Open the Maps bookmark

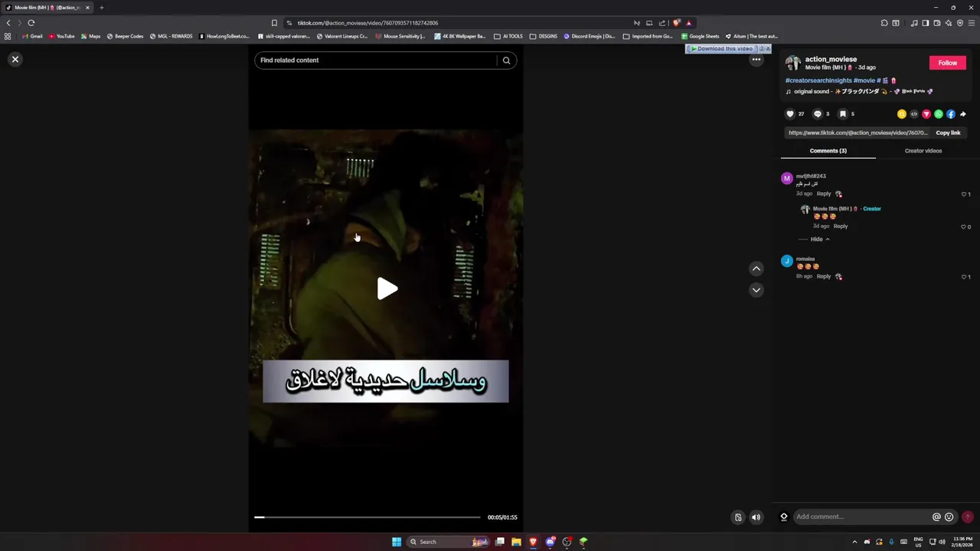[x=90, y=36]
